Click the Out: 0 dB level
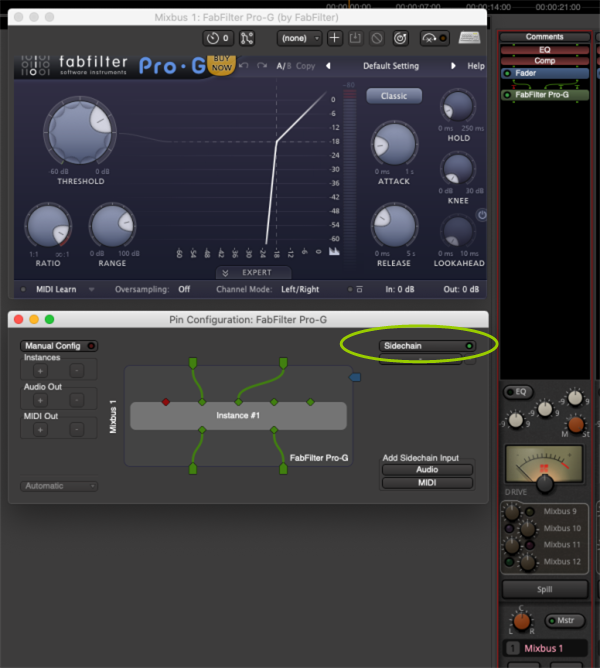Image resolution: width=600 pixels, height=668 pixels. click(x=461, y=289)
